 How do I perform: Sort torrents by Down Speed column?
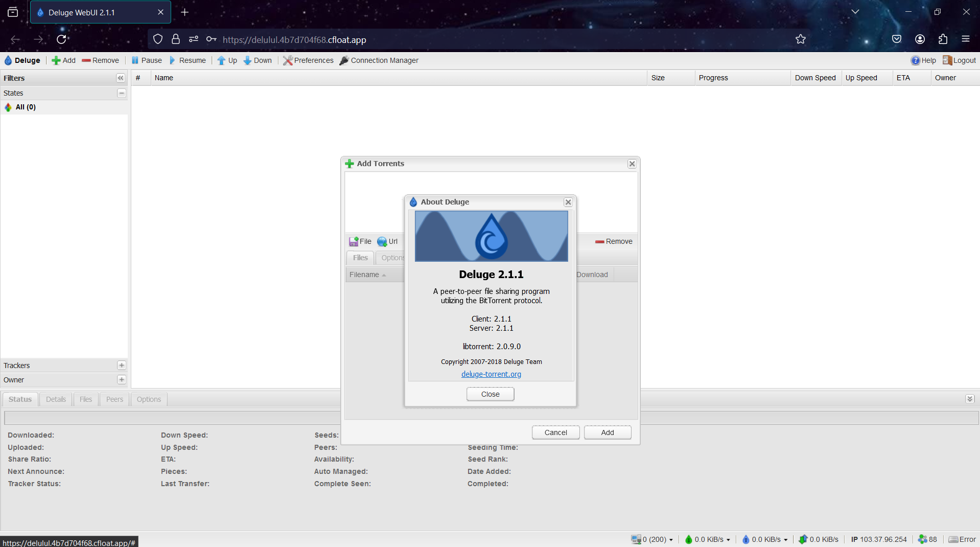[816, 78]
